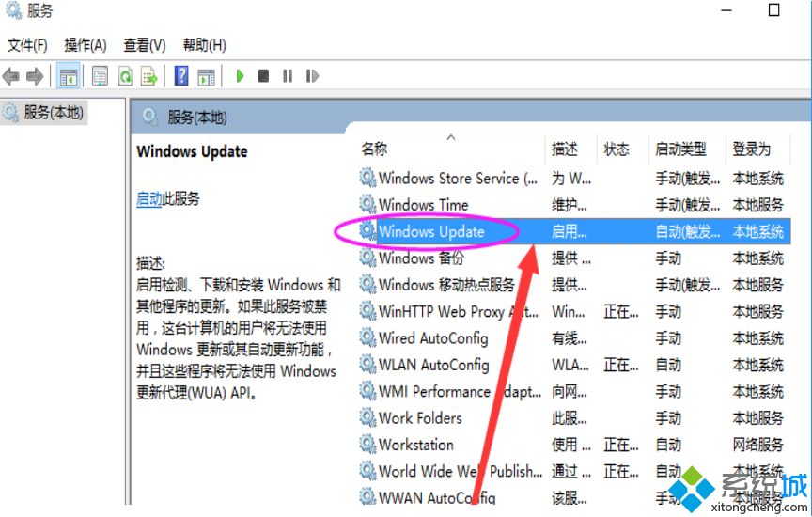Viewport: 812px width, 517px height.
Task: Click the 正在... status of WLAN AutoConfig
Action: point(621,366)
